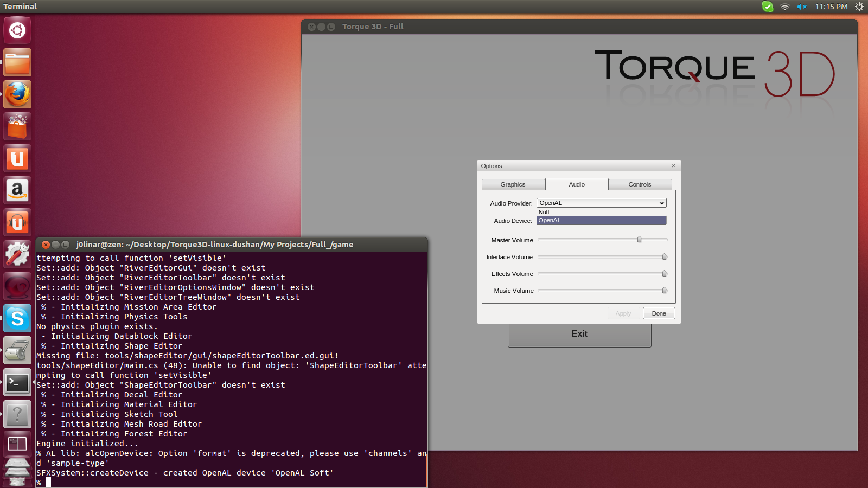The image size is (868, 488).
Task: Click the Master Volume slider handle
Action: click(x=640, y=240)
